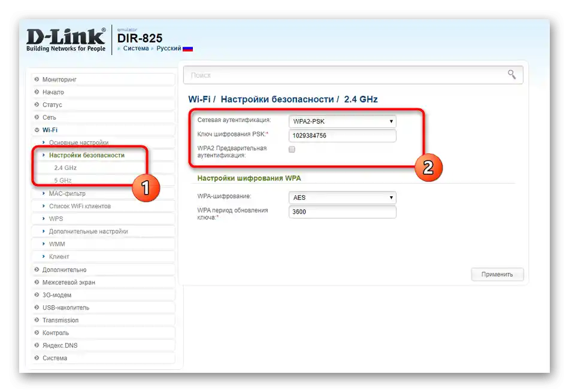Open Дополнительно menu section

(x=64, y=269)
